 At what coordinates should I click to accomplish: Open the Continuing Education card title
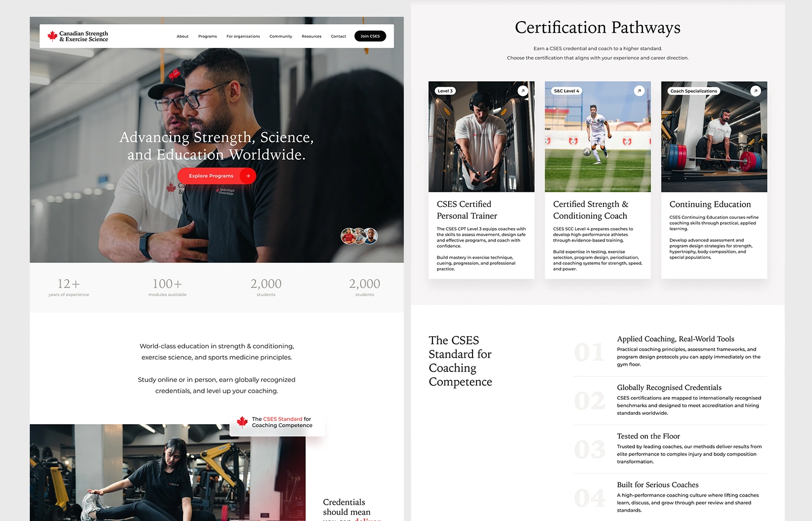pos(710,204)
